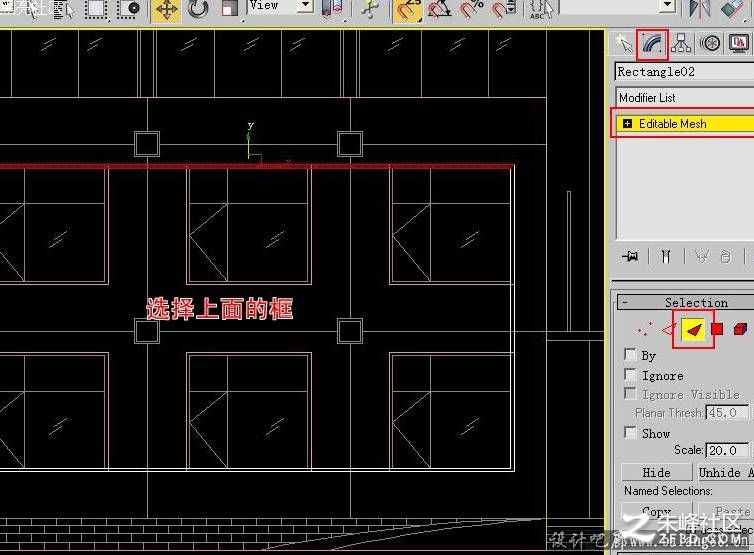Select Polygon sub-object level icon
The width and height of the screenshot is (754, 555).
[717, 329]
